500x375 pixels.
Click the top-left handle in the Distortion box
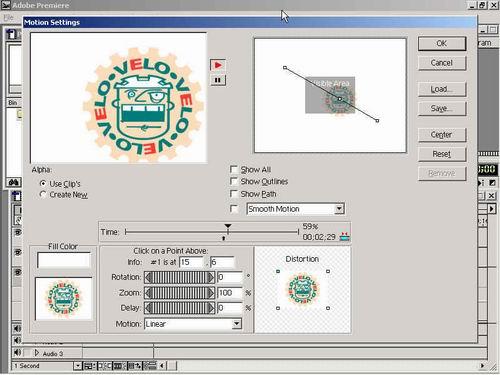[x=278, y=272]
